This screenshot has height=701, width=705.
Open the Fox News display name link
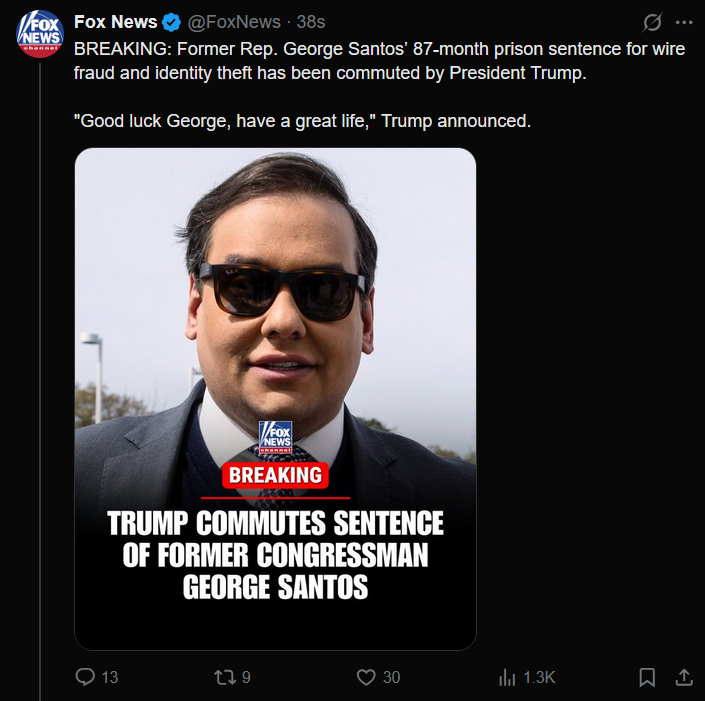(x=116, y=22)
